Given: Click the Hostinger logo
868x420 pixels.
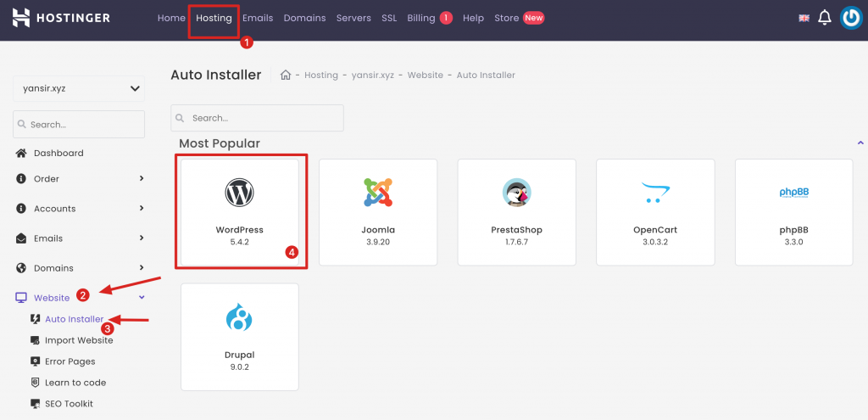Looking at the screenshot, I should tap(61, 18).
